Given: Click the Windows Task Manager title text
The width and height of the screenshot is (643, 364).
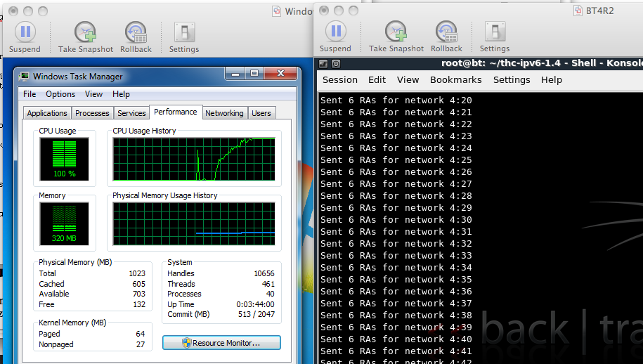Looking at the screenshot, I should coord(78,77).
